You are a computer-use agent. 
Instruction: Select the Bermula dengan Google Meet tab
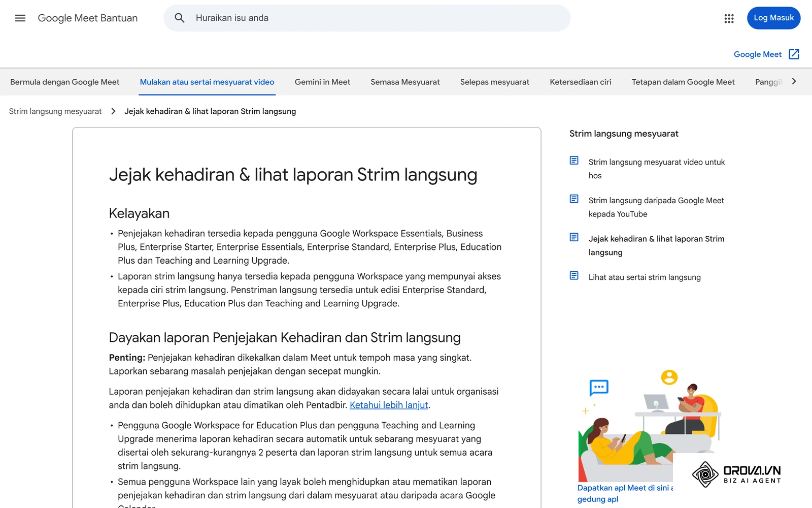pyautogui.click(x=65, y=82)
